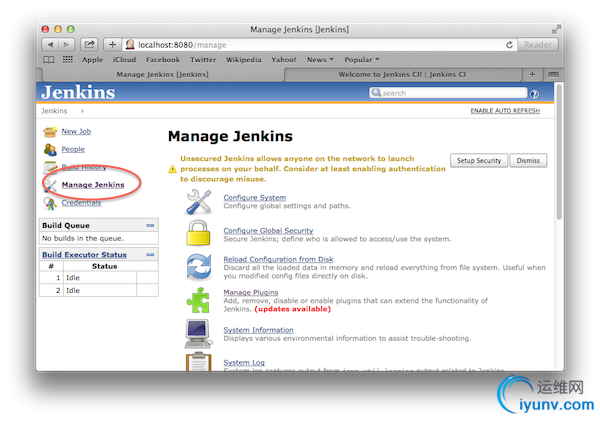The height and width of the screenshot is (421, 600).
Task: Click the New Job box icon
Action: pyautogui.click(x=50, y=132)
